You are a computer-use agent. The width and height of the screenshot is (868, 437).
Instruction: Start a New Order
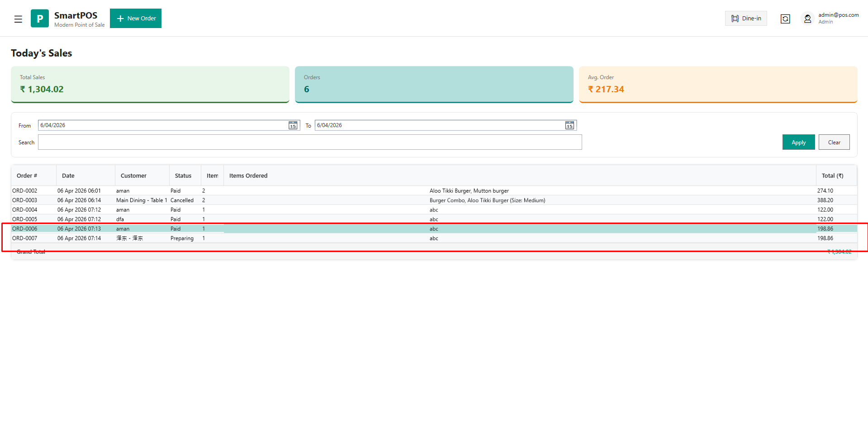click(136, 19)
